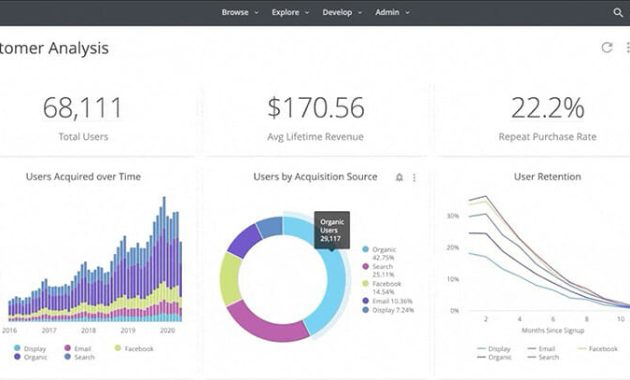Image resolution: width=630 pixels, height=380 pixels.
Task: Click the Users by Acquisition Source title
Action: pos(315,177)
